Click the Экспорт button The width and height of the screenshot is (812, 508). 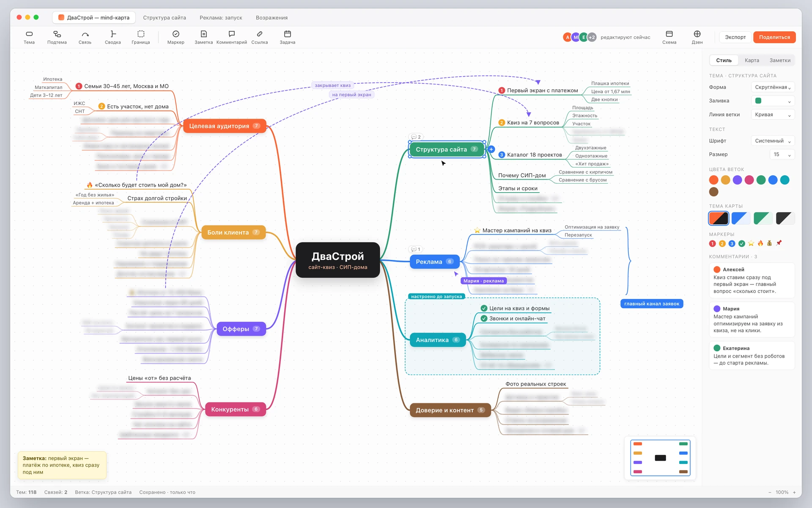click(x=735, y=37)
